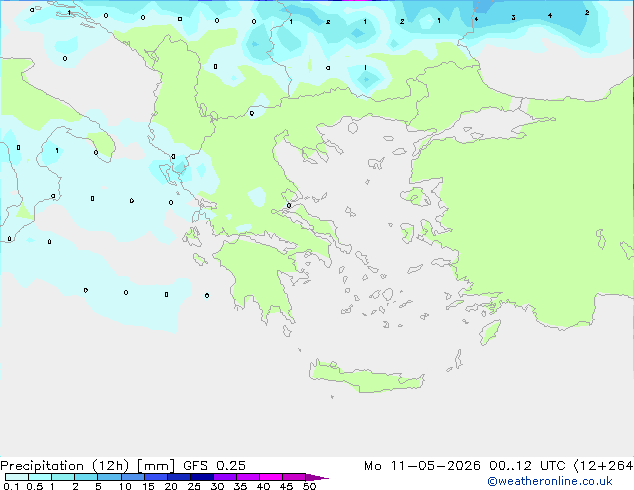This screenshot has height=490, width=634.
Task: Pick the 40–45 mm magenta legend swatch
Action: point(271,477)
